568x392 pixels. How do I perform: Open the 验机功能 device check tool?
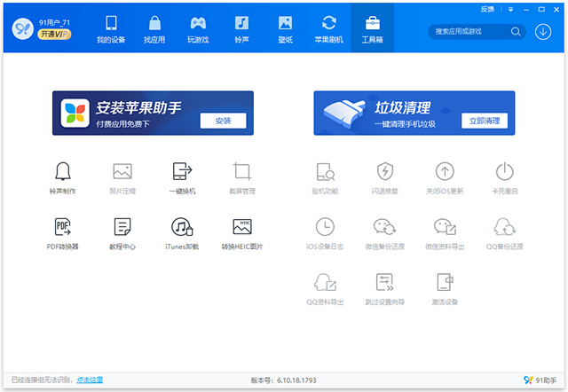(325, 177)
